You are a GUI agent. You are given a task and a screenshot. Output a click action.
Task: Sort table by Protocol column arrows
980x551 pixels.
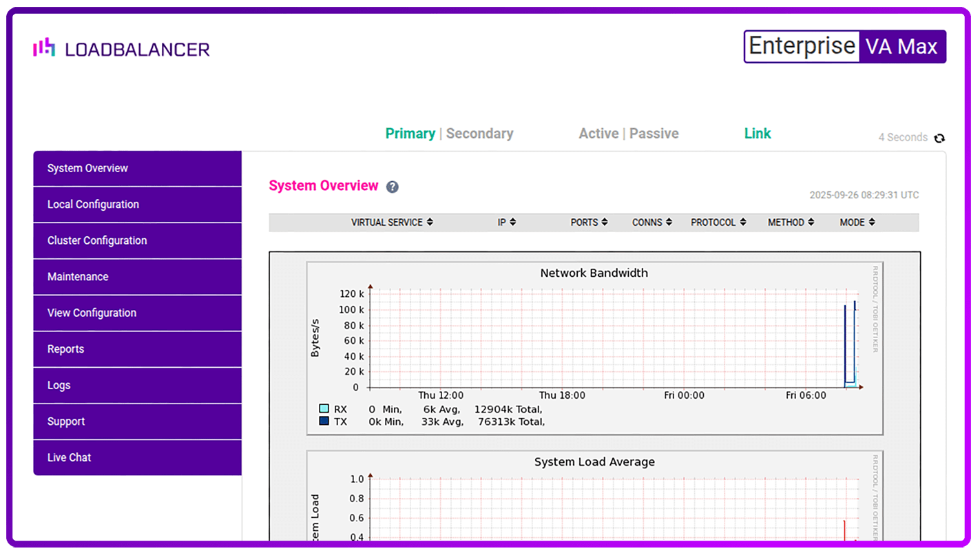[742, 222]
